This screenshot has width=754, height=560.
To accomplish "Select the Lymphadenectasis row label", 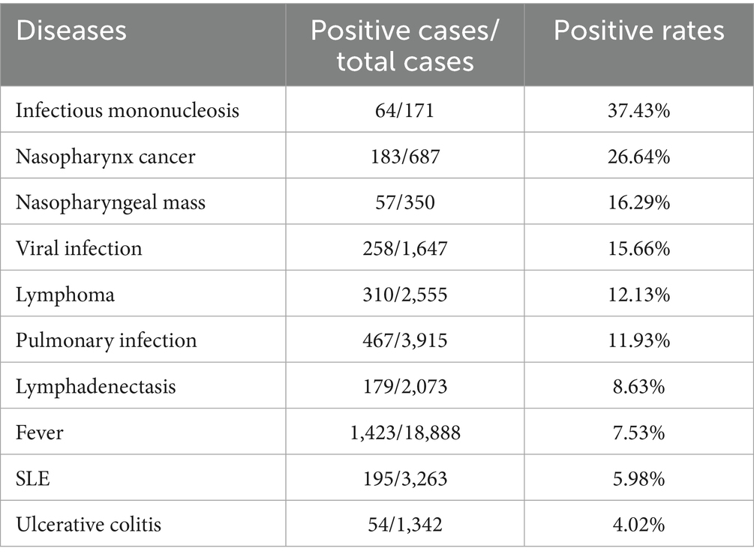I will pos(96,386).
